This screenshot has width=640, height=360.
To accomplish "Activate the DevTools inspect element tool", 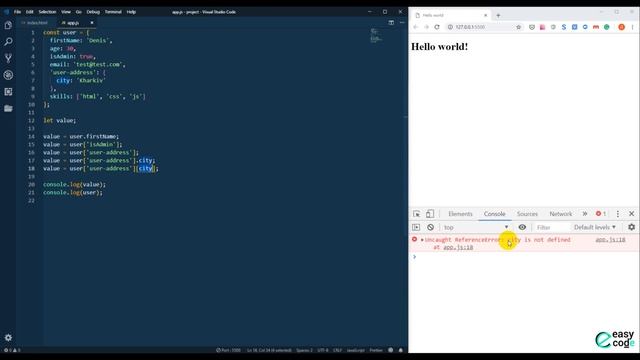I will point(416,214).
